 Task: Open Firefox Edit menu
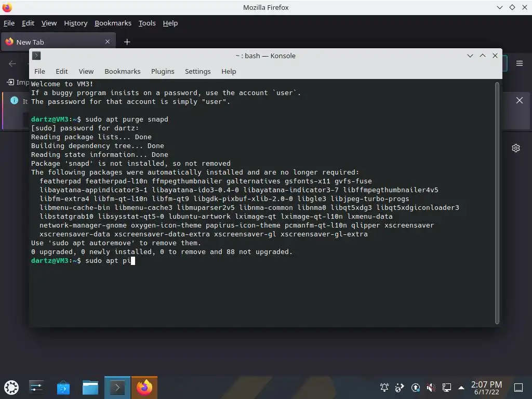(28, 23)
